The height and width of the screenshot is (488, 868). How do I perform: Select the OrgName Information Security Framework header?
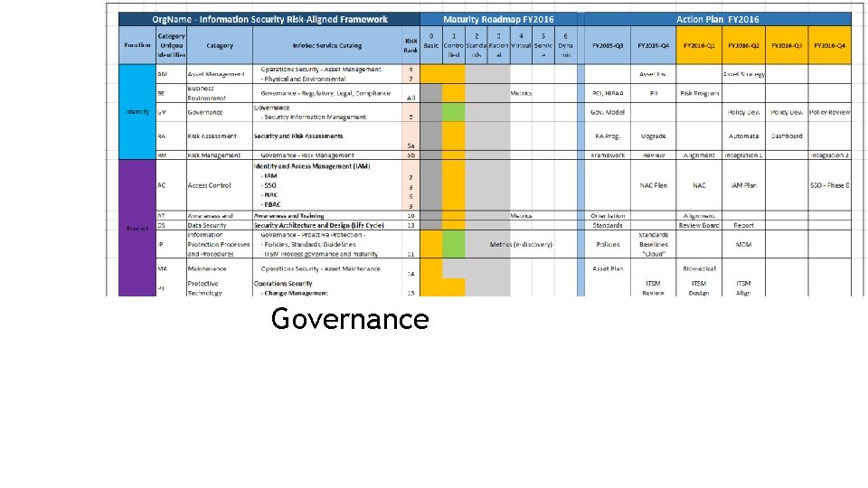(269, 19)
